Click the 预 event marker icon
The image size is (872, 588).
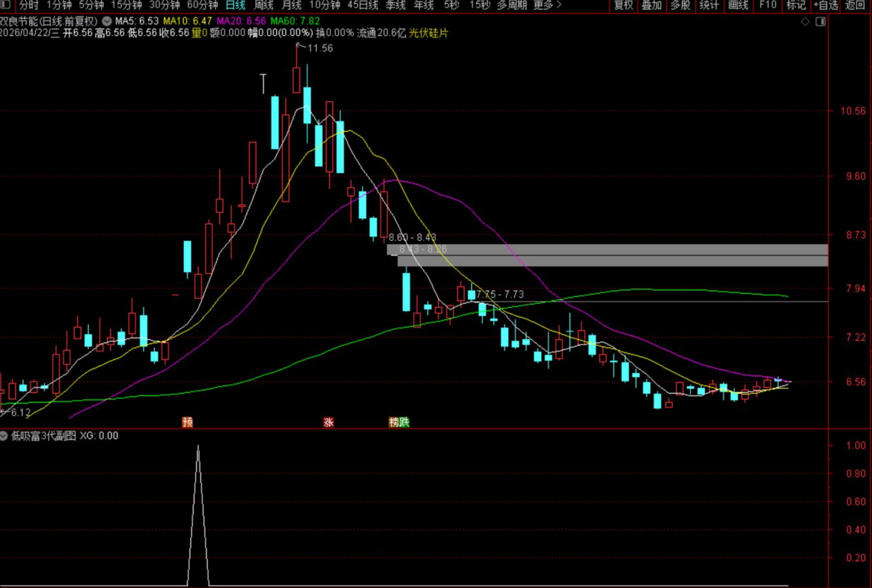coord(187,422)
